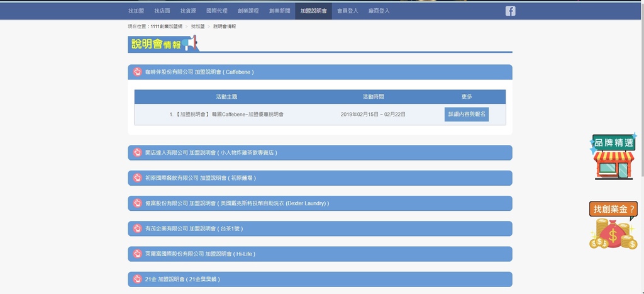Expand the 21金 加盟說明會 section
The height and width of the screenshot is (294, 644).
tap(320, 279)
